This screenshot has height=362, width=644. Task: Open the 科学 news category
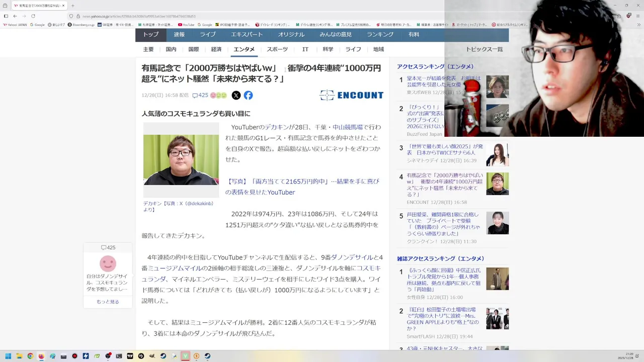328,49
